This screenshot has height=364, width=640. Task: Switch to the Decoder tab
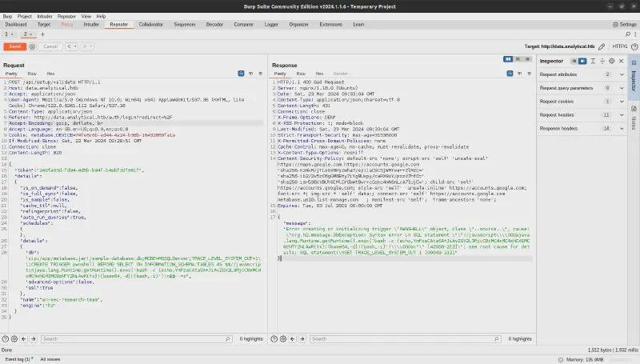[x=214, y=25]
